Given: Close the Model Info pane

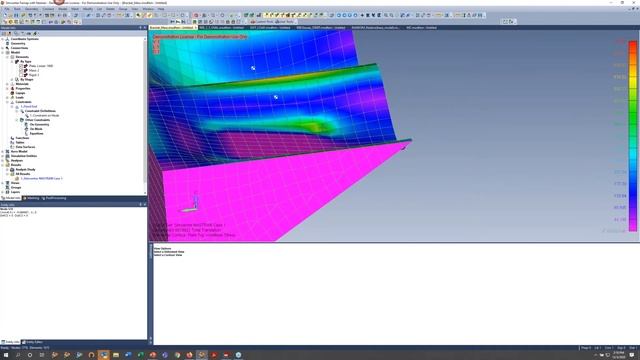Looking at the screenshot, I should (144, 27).
